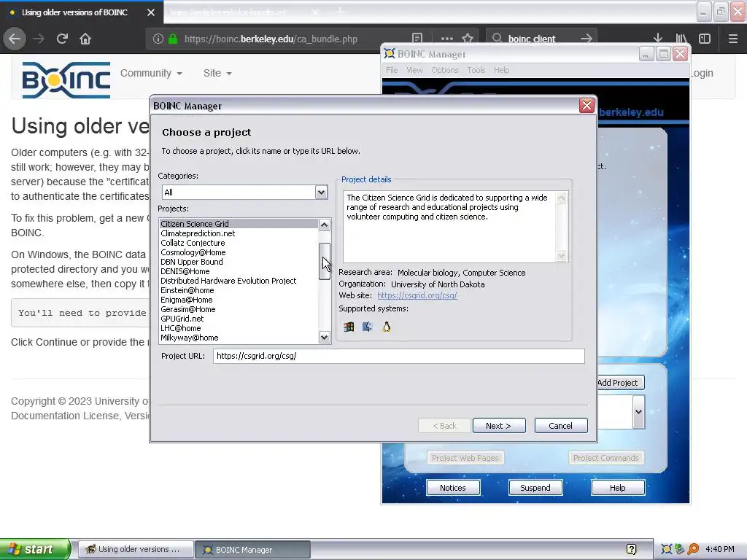
Task: Click inside the Project URL field
Action: tap(399, 356)
